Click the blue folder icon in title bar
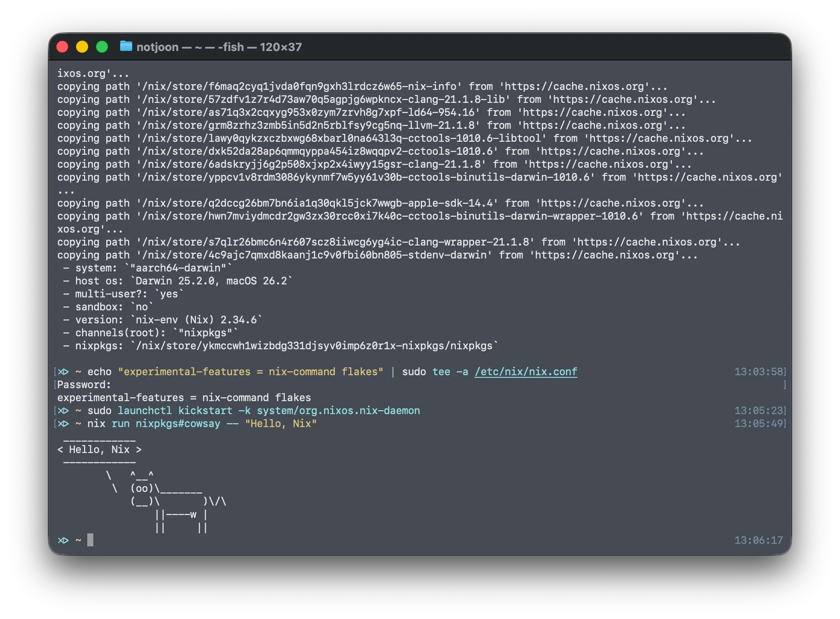The image size is (840, 619). 126,46
